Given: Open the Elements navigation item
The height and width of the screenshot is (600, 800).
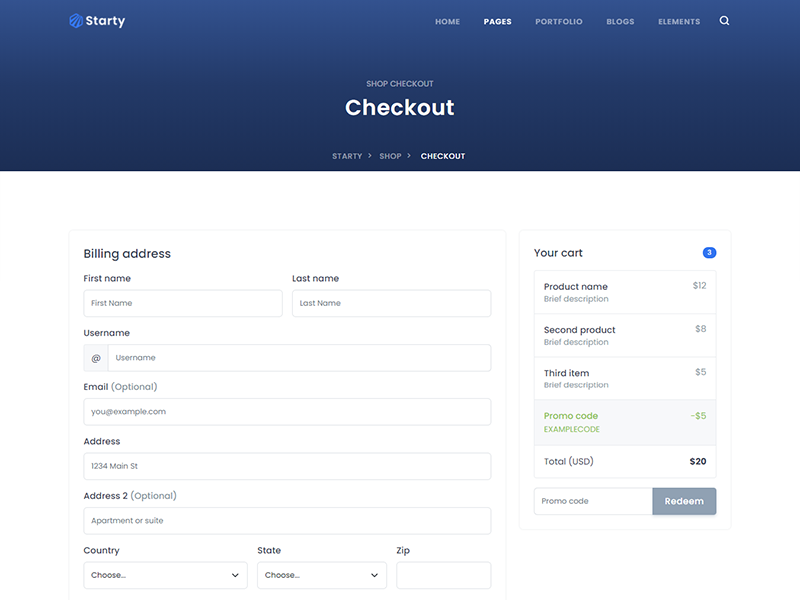Looking at the screenshot, I should [679, 22].
